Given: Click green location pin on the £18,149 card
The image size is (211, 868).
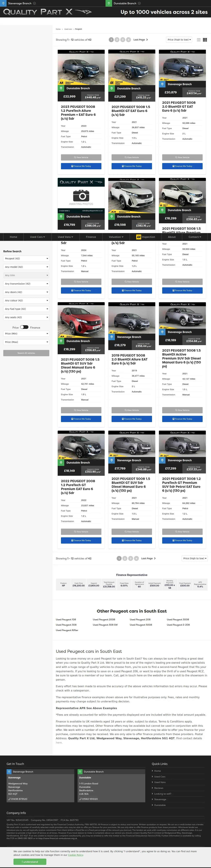Looking at the screenshot, I should pos(61,463).
